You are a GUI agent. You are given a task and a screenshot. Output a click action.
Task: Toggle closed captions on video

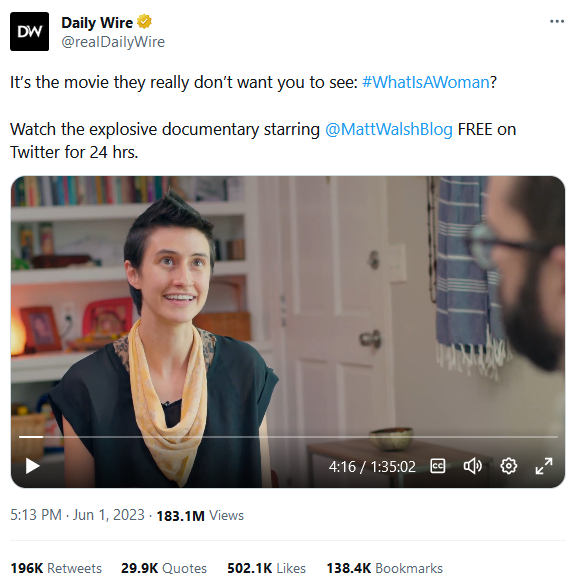pos(438,466)
